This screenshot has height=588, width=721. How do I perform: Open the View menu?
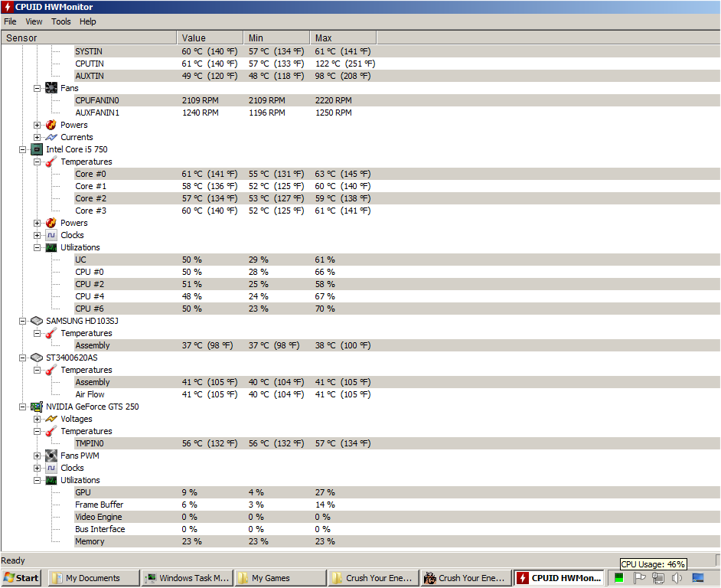click(x=34, y=21)
